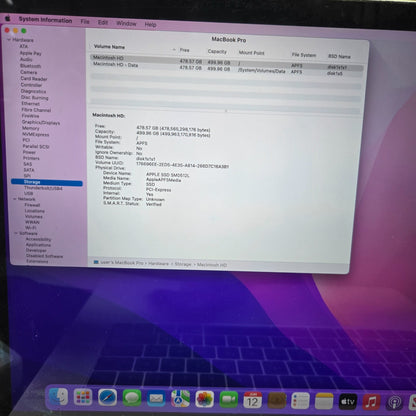The image size is (416, 416).
Task: Launch Safari from the Dock
Action: (x=107, y=398)
